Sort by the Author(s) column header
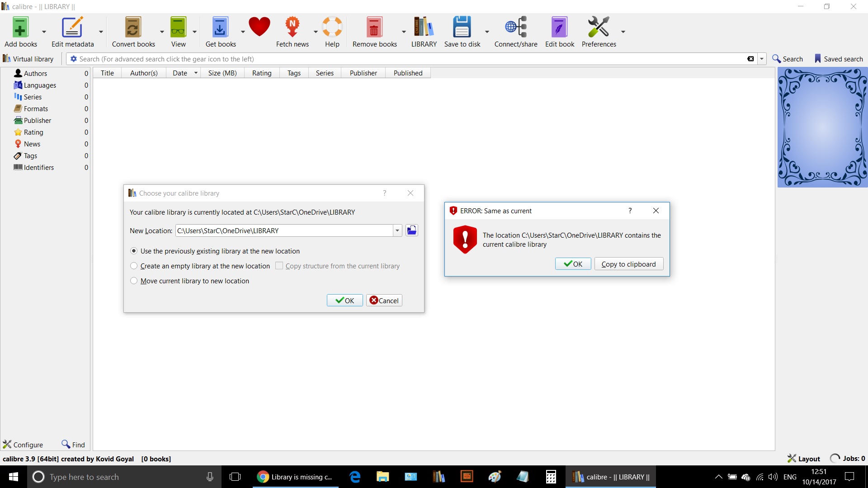This screenshot has width=868, height=488. click(x=144, y=73)
